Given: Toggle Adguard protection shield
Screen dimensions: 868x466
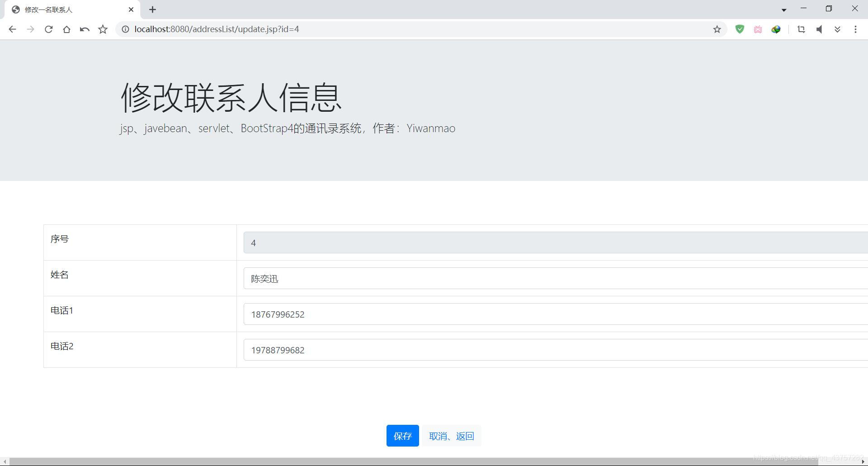Looking at the screenshot, I should point(740,29).
